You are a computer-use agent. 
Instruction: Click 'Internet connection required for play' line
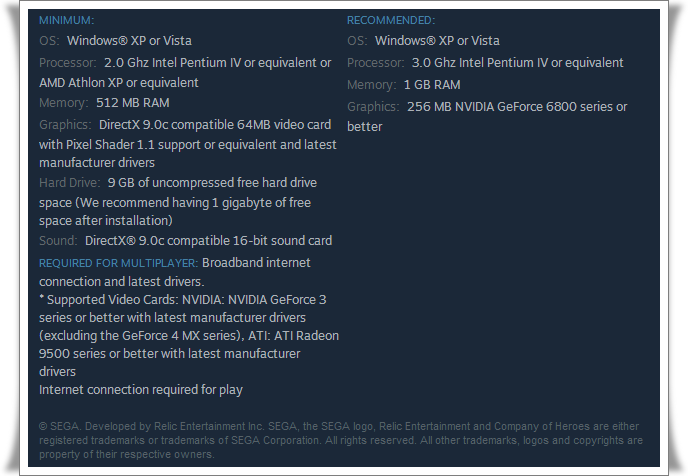(x=141, y=390)
